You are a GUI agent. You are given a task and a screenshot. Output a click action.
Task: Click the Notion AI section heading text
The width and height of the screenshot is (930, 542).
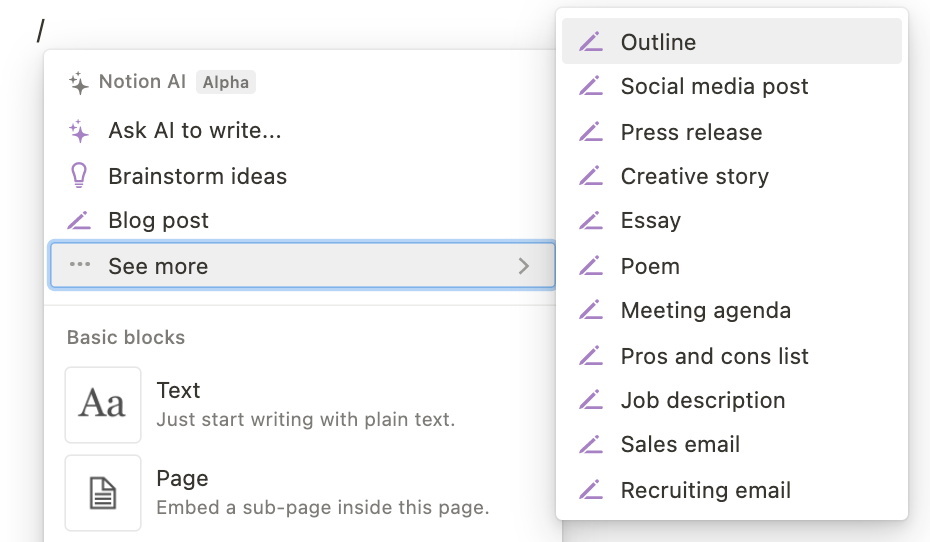pyautogui.click(x=142, y=81)
